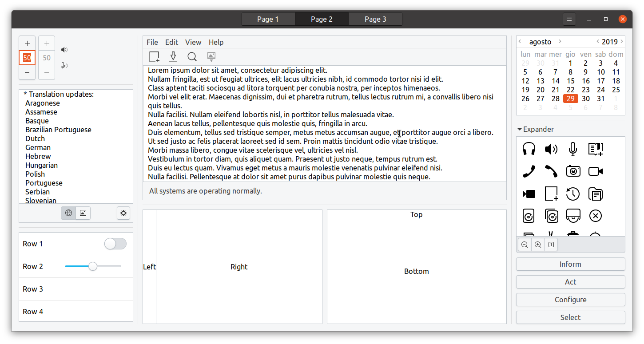Open the Help menu
This screenshot has height=344, width=644.
pos(216,42)
